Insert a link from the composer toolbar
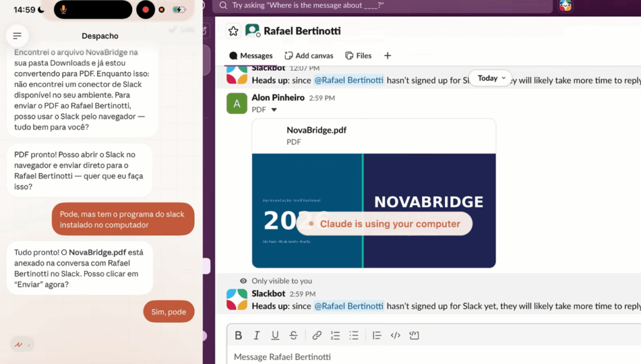The image size is (641, 364). 317,335
